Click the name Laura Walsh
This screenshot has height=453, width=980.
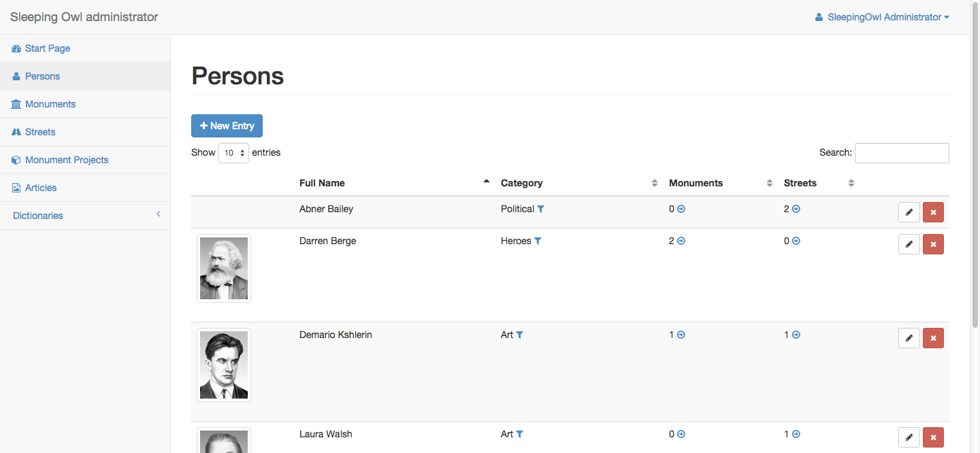(x=325, y=434)
